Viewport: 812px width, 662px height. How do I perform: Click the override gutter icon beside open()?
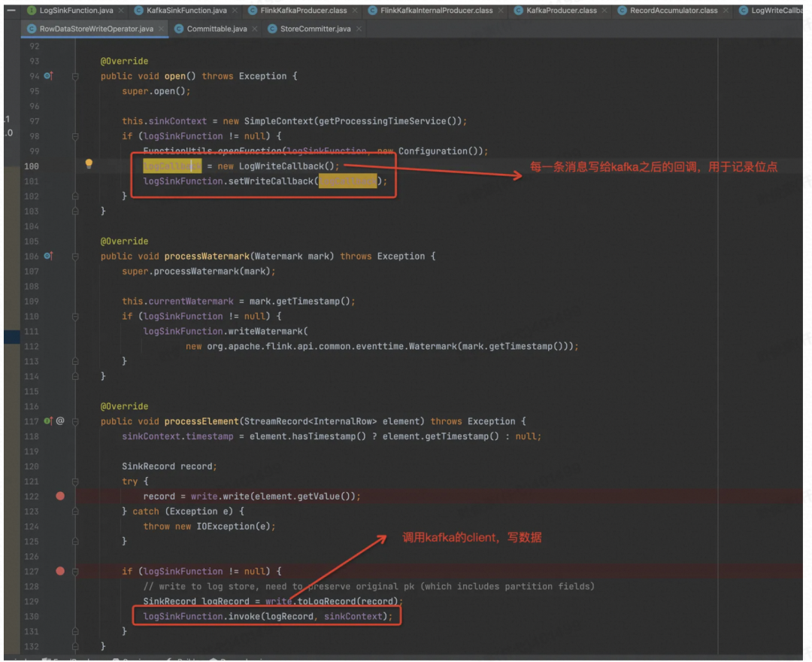tap(48, 76)
